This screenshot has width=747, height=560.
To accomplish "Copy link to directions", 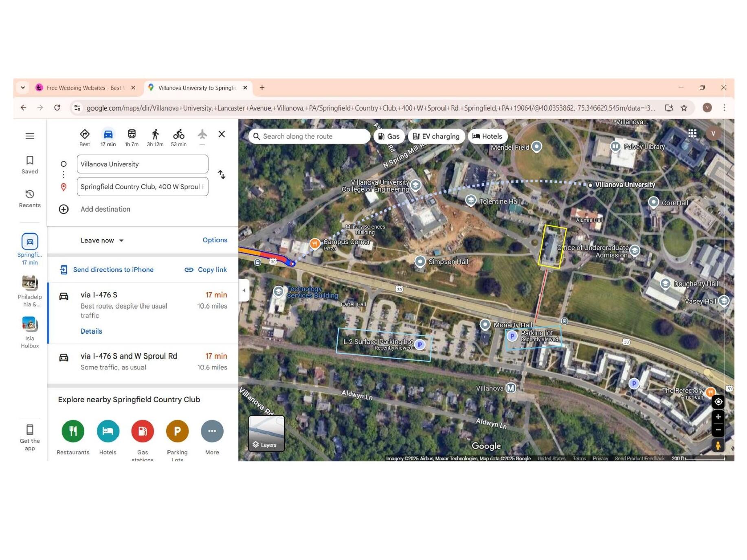I will tap(206, 269).
